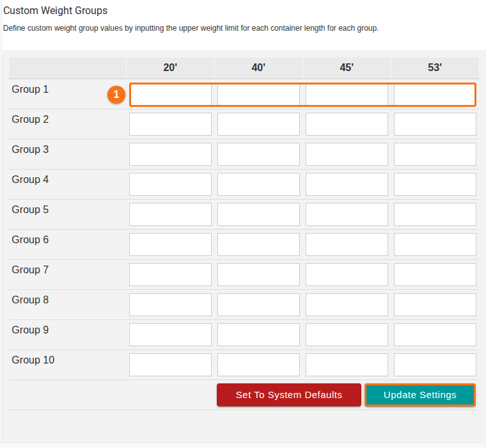
Task: Activate Group 4 20' input
Action: [x=171, y=184]
